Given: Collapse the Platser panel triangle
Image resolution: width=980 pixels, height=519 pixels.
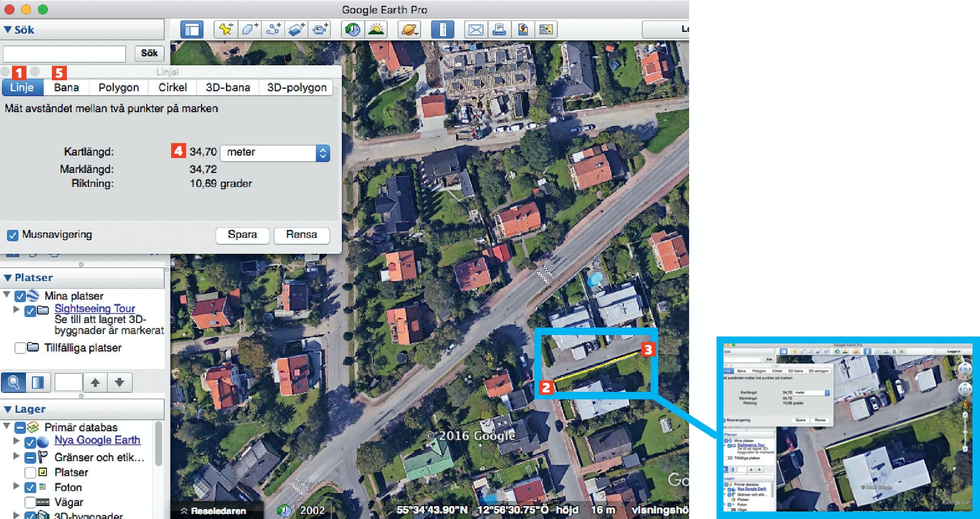Looking at the screenshot, I should coord(7,278).
